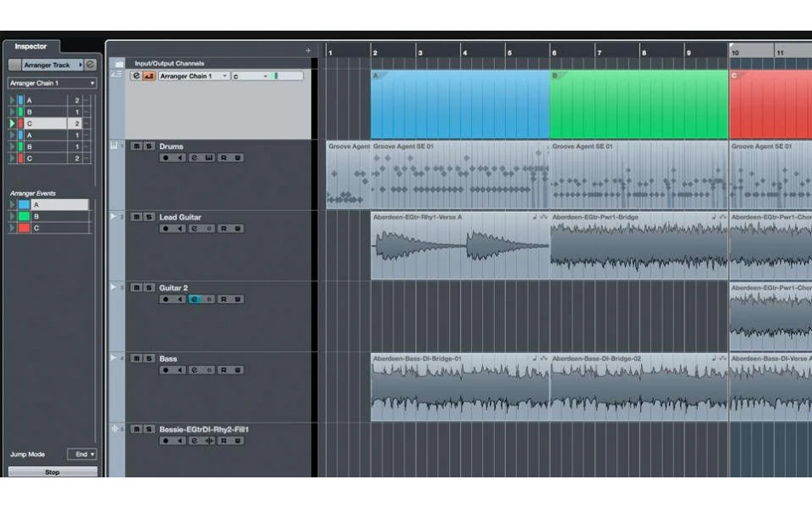Mute the Lead Guitar track
This screenshot has width=812, height=508.
136,217
